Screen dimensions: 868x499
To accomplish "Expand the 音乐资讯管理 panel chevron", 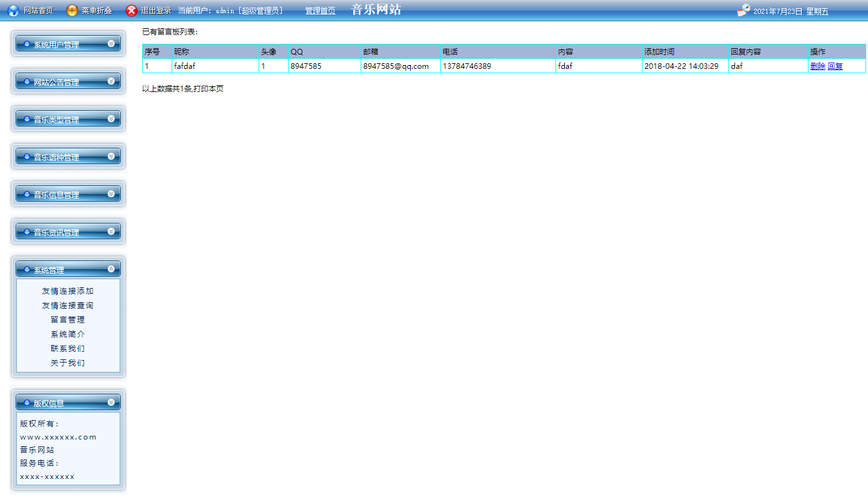I will point(111,232).
